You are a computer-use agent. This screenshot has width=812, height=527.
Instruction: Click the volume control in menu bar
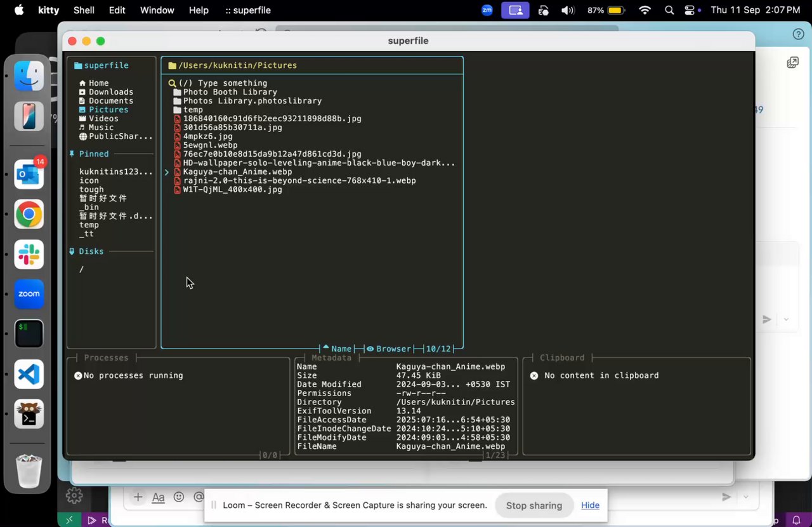click(x=568, y=10)
